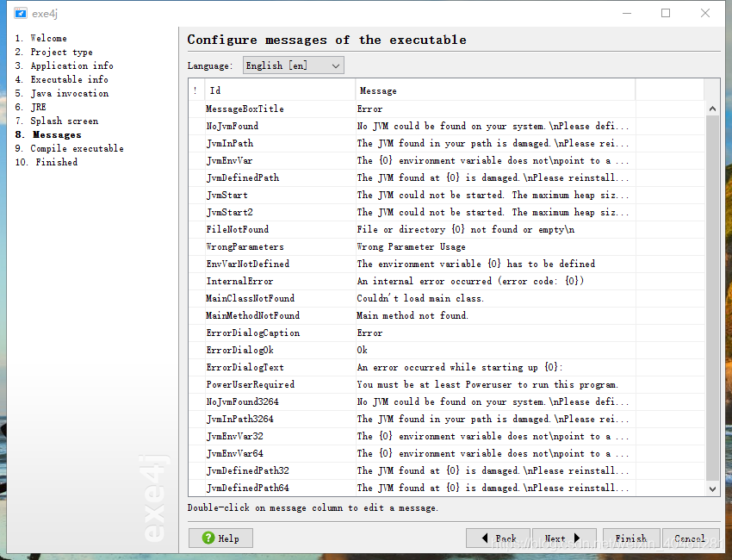Click the Next button
732x560 pixels.
[564, 538]
